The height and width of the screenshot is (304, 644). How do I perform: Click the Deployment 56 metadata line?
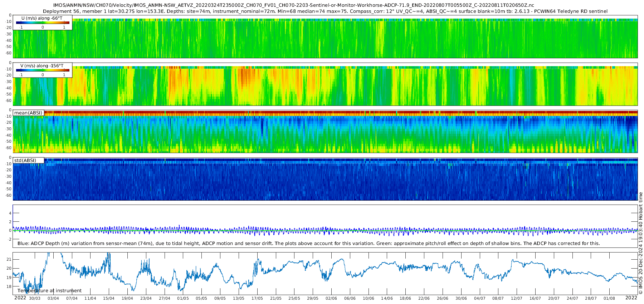click(325, 11)
